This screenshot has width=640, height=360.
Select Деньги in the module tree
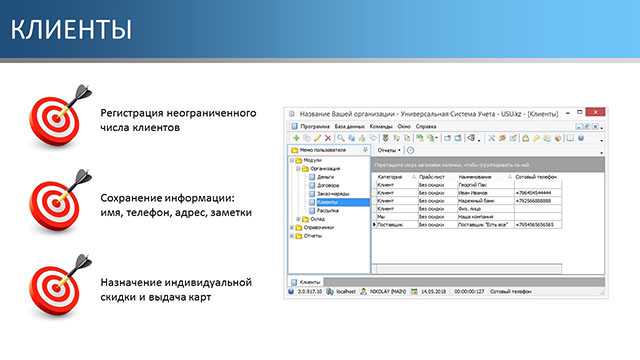[325, 177]
